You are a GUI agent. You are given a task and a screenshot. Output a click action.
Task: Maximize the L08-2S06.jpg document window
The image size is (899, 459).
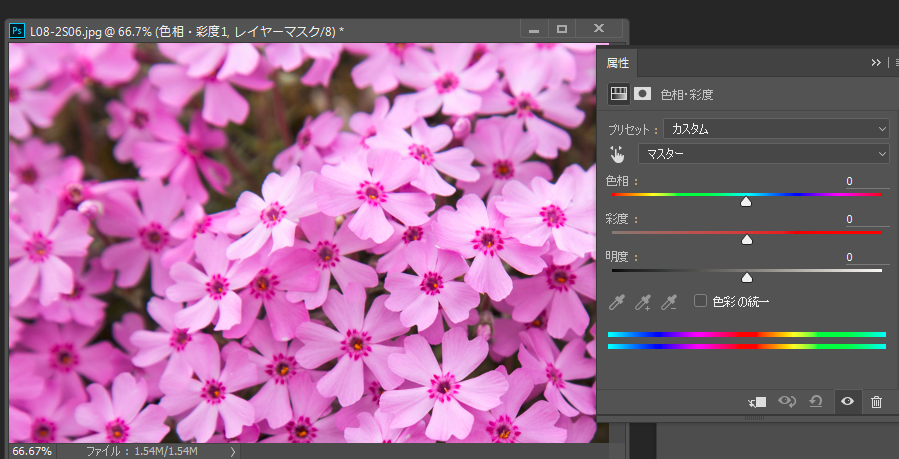click(x=562, y=29)
